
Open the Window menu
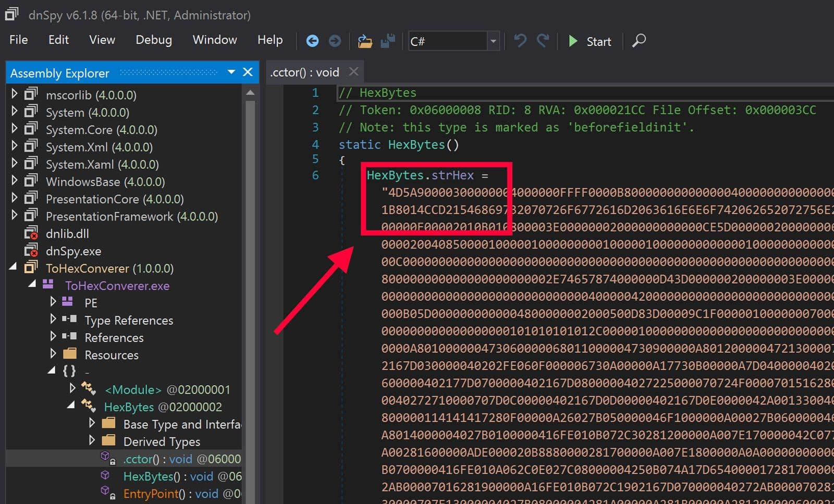click(x=215, y=40)
